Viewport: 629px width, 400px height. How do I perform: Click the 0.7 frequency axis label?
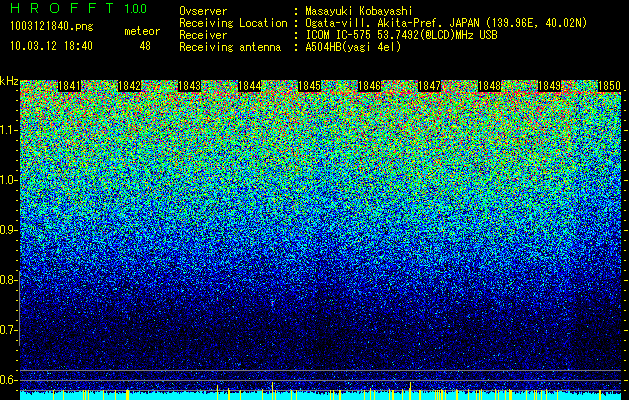(8, 330)
